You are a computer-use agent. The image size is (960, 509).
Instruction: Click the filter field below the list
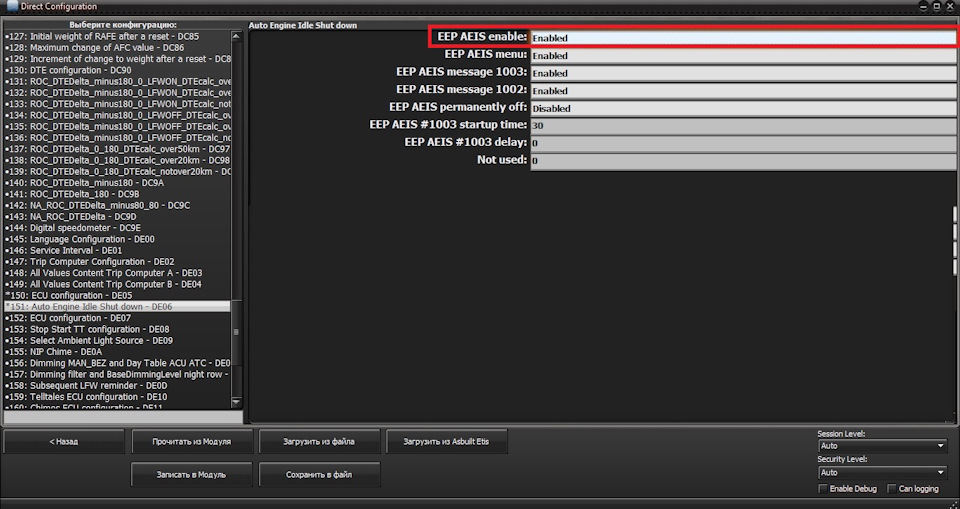tap(123, 417)
